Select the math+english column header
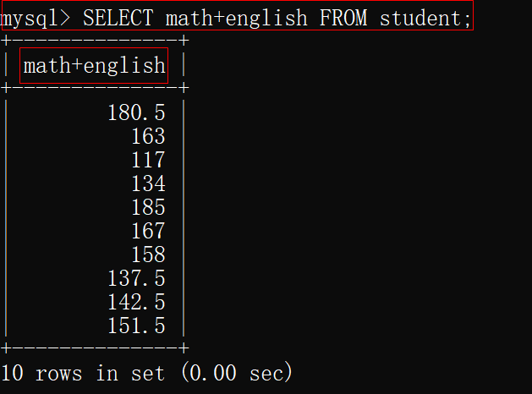Image resolution: width=532 pixels, height=394 pixels. (x=95, y=66)
